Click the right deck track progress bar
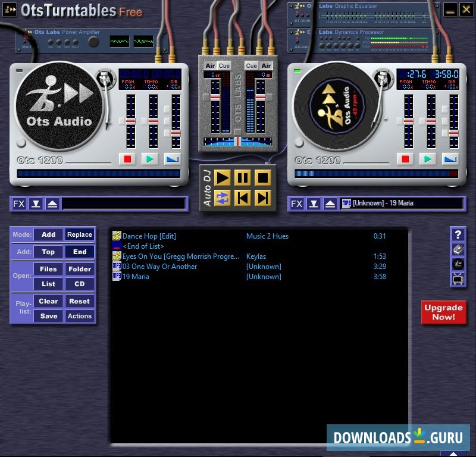Screen dimensions: 476x457 (x=377, y=174)
